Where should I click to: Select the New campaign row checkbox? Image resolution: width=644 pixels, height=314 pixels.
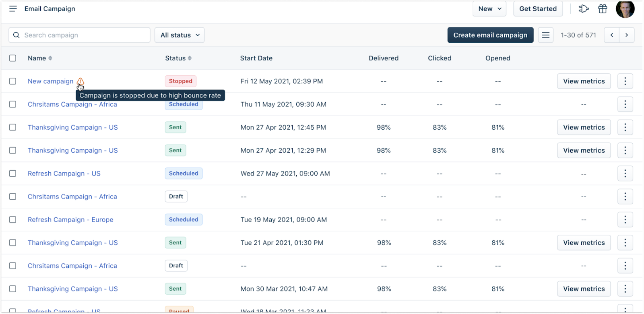pos(13,81)
